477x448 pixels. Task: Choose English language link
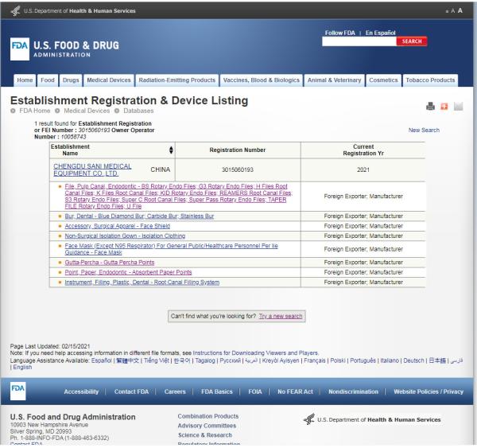click(22, 367)
